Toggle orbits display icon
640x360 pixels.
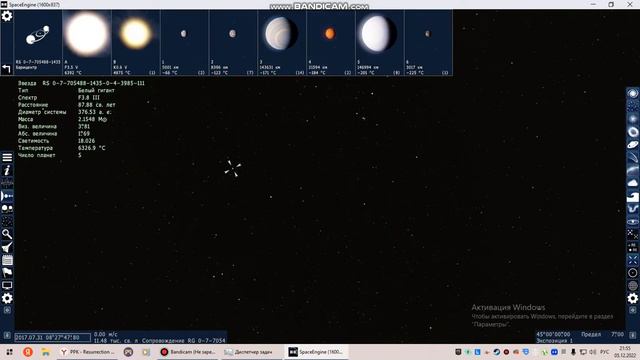point(633,222)
